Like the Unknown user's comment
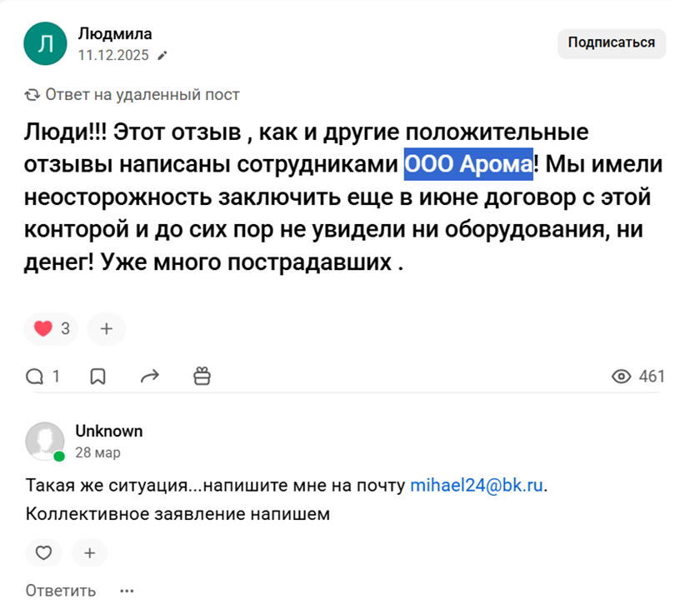The height and width of the screenshot is (604, 700). [43, 552]
